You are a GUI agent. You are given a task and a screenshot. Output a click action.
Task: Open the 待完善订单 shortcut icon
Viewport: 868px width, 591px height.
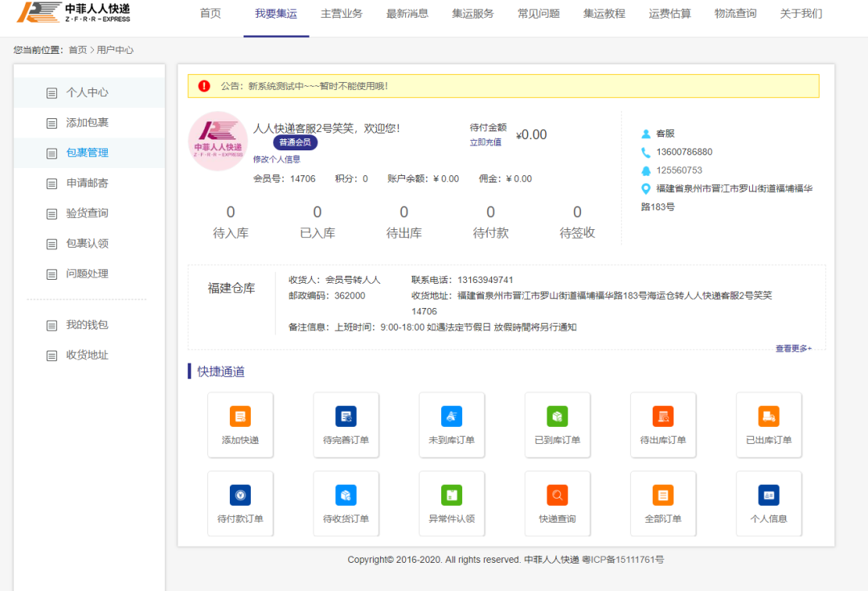pos(346,417)
